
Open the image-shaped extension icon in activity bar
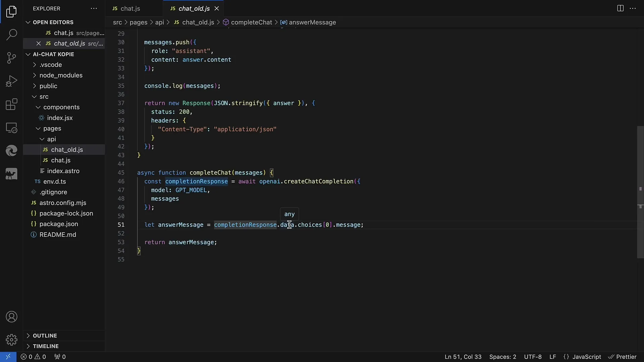tap(11, 174)
